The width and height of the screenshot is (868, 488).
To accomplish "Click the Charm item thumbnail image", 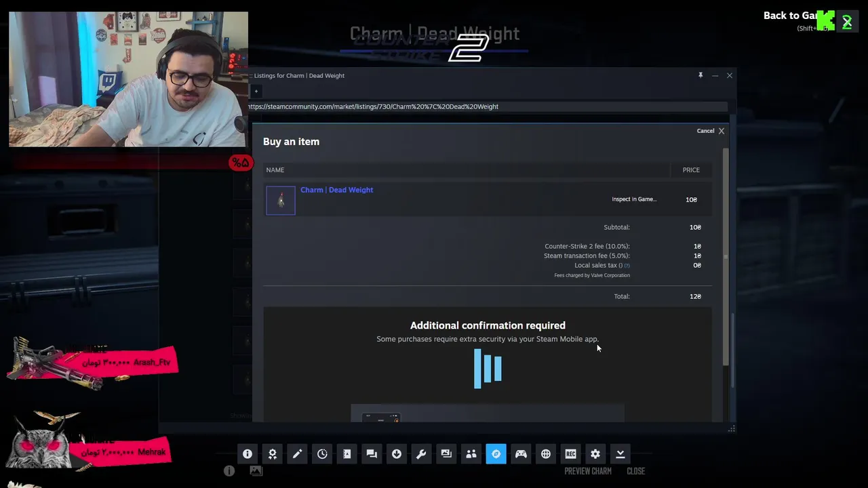I will (x=281, y=201).
